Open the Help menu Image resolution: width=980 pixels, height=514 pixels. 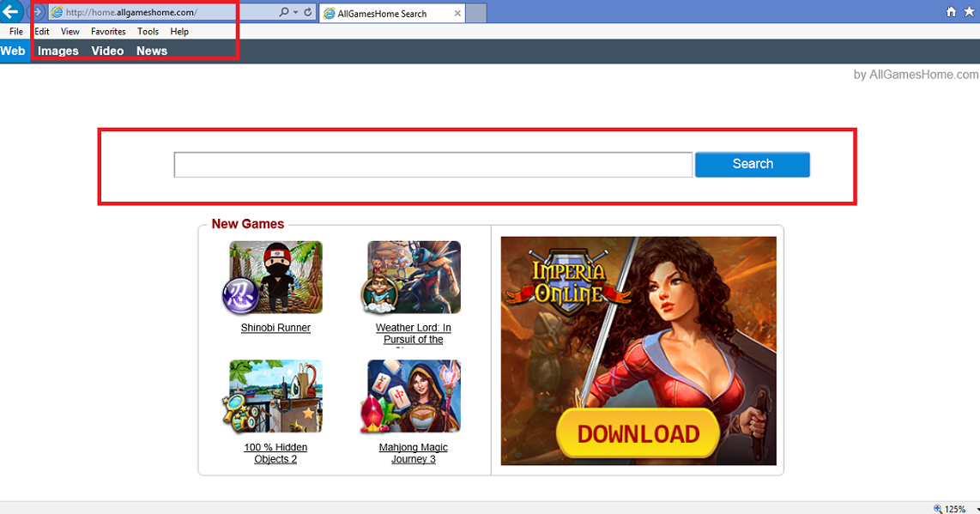click(179, 31)
